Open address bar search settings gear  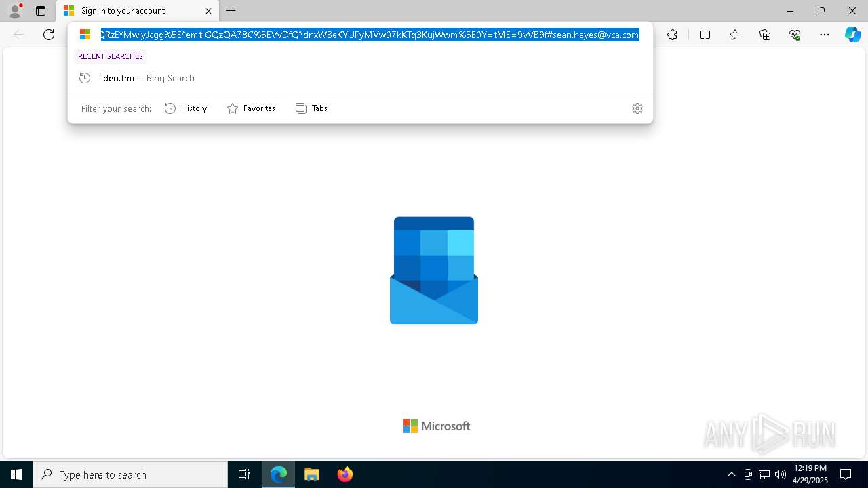637,108
